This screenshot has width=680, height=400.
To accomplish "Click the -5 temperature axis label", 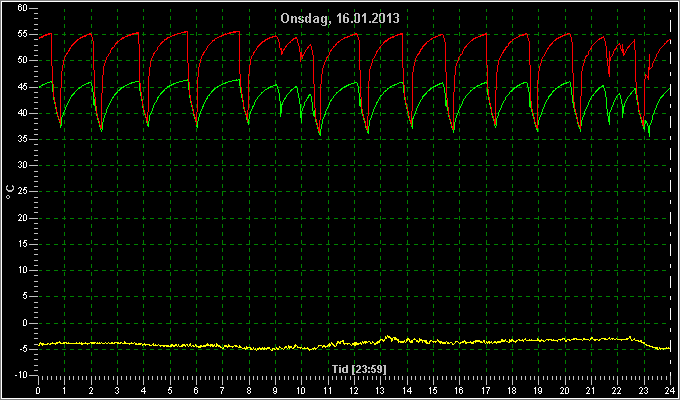I will (22, 349).
